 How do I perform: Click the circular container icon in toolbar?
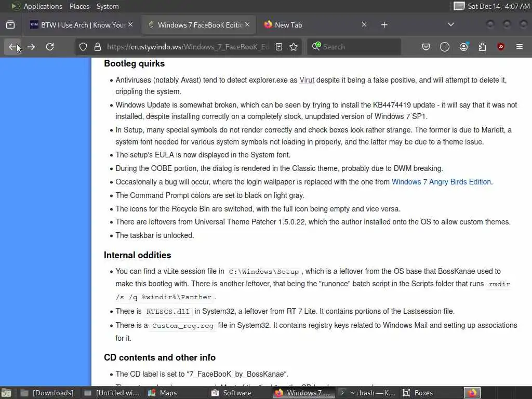[x=445, y=47]
